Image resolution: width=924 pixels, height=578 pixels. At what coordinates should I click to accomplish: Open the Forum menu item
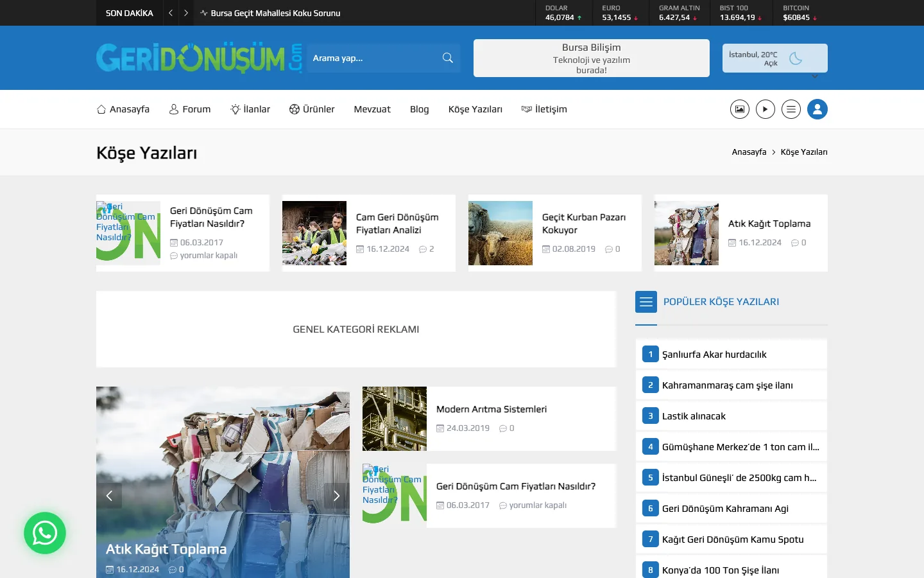click(190, 109)
